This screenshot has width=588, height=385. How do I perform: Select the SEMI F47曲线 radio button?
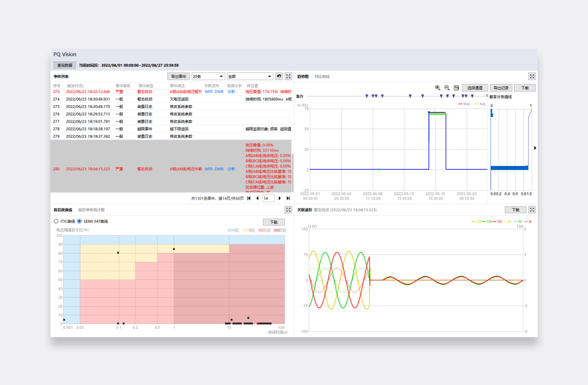pyautogui.click(x=79, y=221)
